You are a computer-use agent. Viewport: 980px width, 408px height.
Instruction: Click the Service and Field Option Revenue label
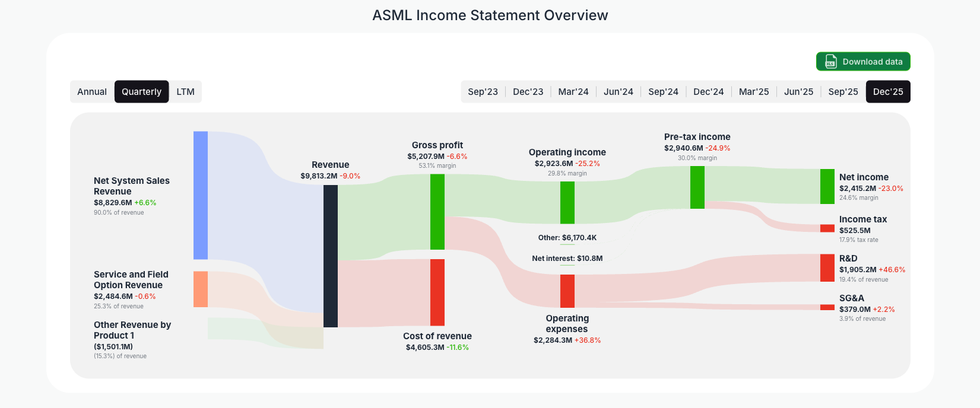131,280
